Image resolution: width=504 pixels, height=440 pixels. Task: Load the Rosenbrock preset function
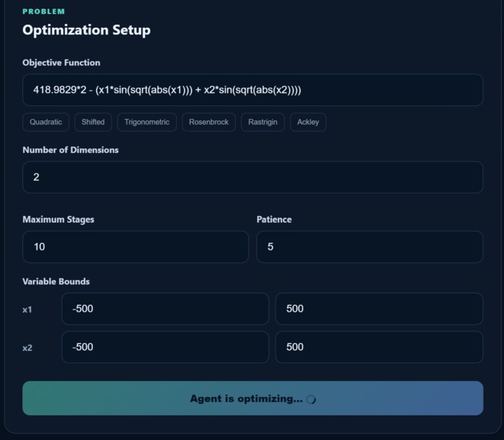pyautogui.click(x=209, y=122)
